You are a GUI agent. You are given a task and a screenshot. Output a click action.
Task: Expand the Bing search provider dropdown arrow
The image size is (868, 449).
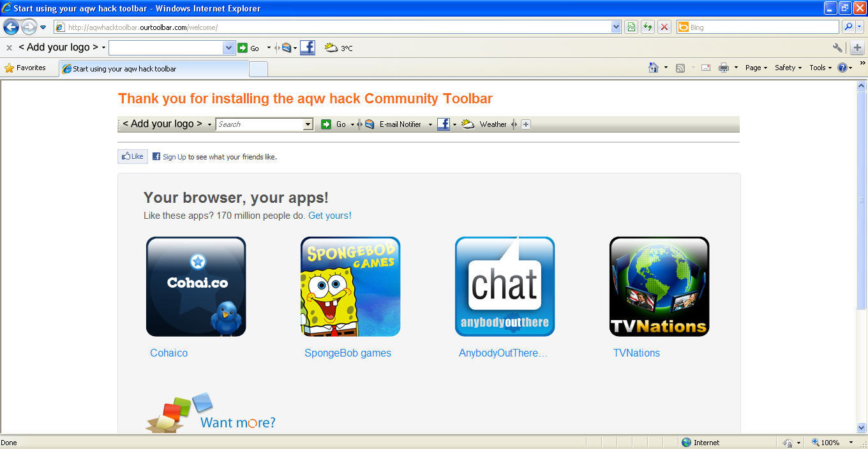860,27
